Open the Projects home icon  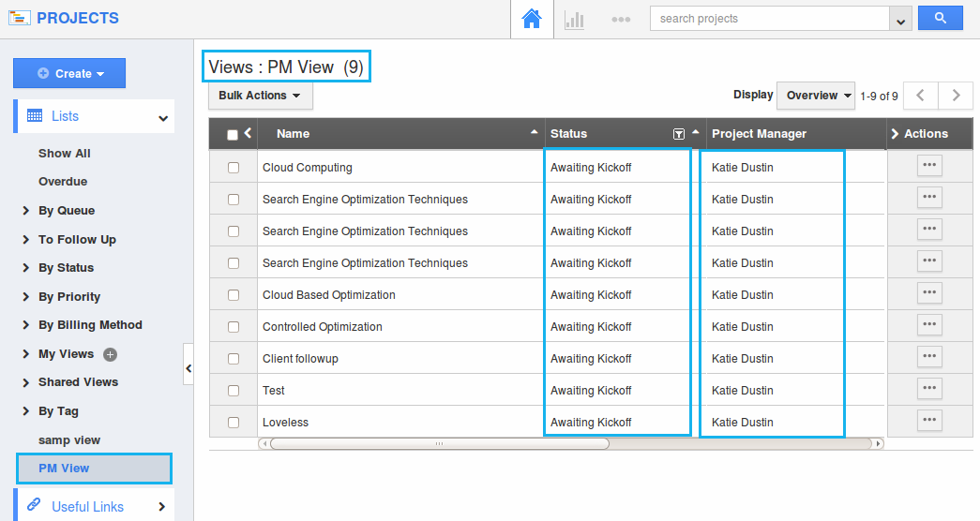(531, 19)
